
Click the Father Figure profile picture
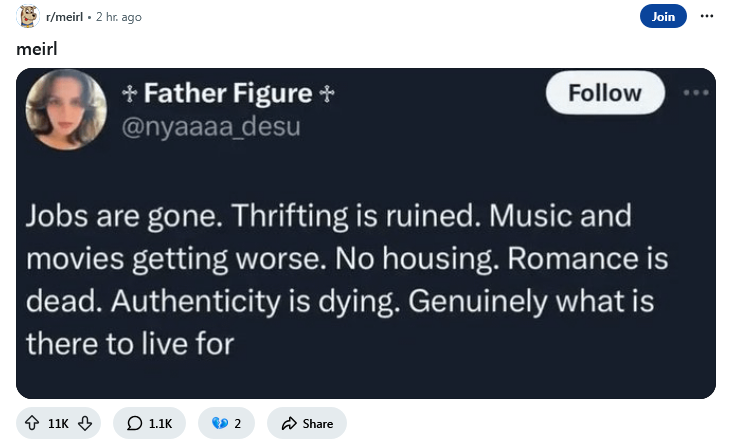[66, 110]
